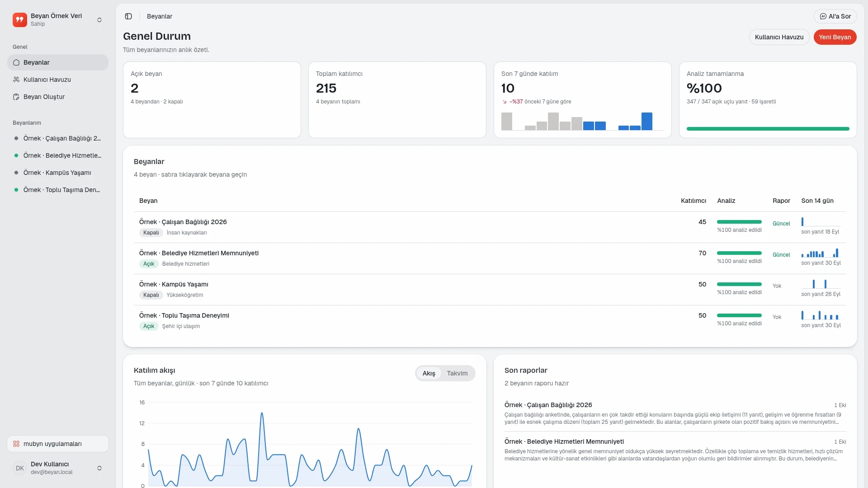Click the 14-day sparkline in the Toplu Taşıma row
Image resolution: width=868 pixels, height=488 pixels.
(x=821, y=315)
